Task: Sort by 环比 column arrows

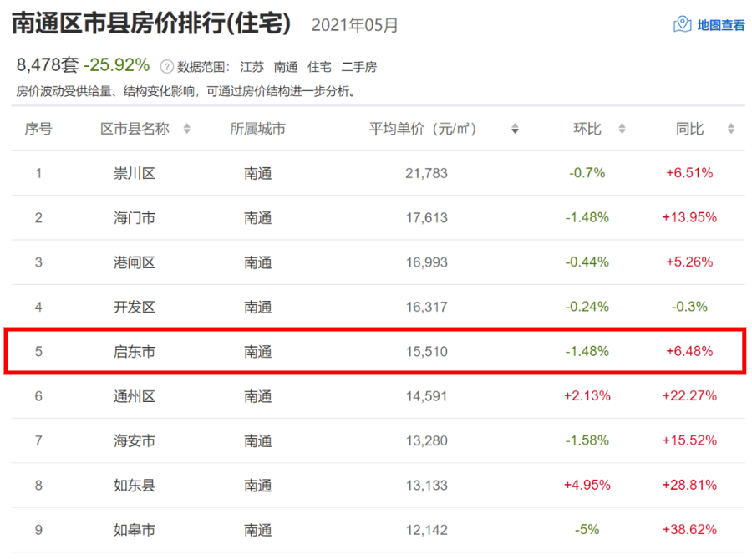Action: click(x=622, y=129)
